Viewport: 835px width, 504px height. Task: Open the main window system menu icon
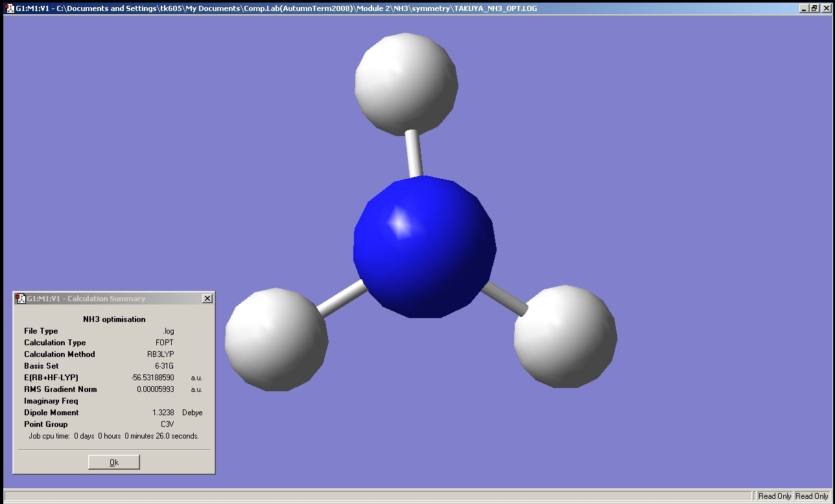click(x=10, y=8)
